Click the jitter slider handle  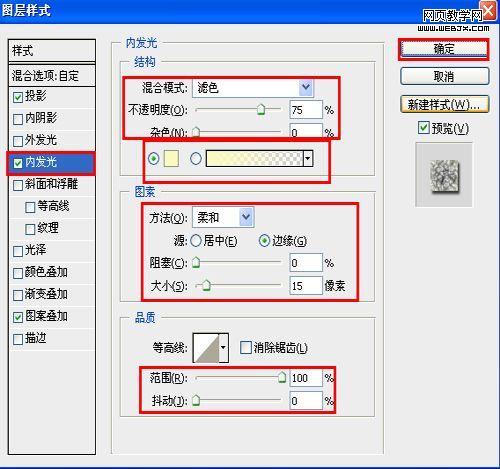pyautogui.click(x=196, y=400)
